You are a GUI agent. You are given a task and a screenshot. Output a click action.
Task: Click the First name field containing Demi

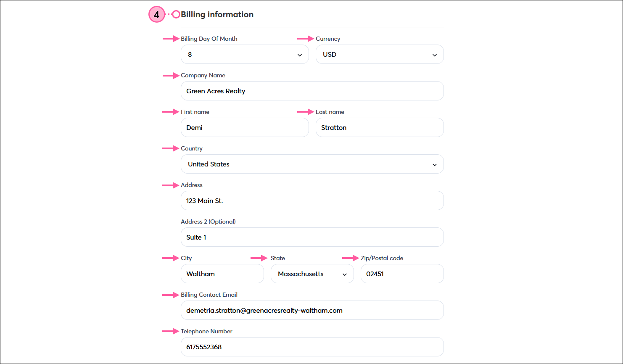click(245, 127)
